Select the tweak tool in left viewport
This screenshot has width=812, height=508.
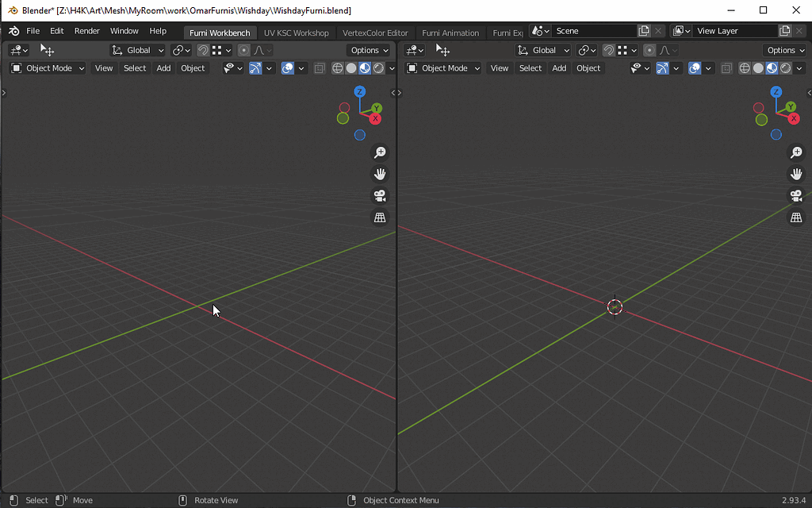click(47, 50)
